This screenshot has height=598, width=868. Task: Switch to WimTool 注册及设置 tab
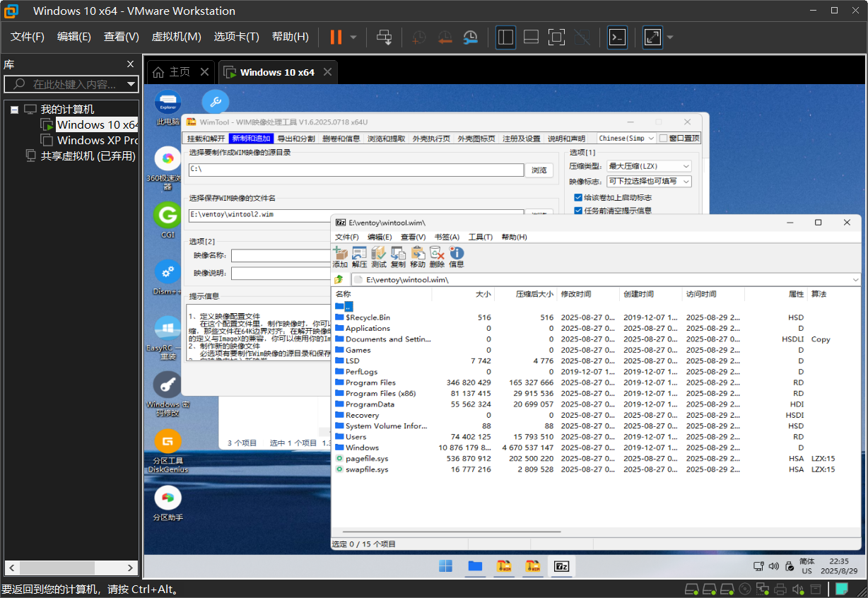(522, 139)
